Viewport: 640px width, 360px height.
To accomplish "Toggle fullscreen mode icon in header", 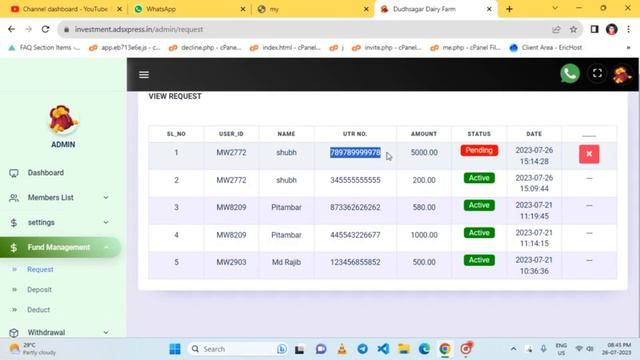I will 597,73.
